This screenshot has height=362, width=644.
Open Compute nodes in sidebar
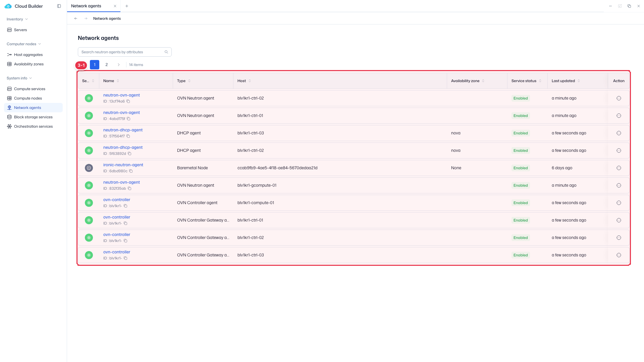[33, 98]
